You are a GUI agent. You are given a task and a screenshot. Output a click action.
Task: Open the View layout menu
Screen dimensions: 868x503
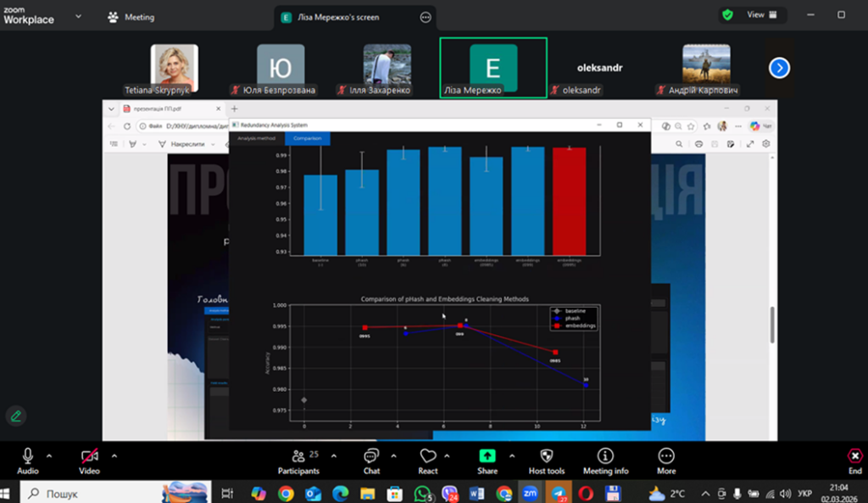[x=754, y=14]
